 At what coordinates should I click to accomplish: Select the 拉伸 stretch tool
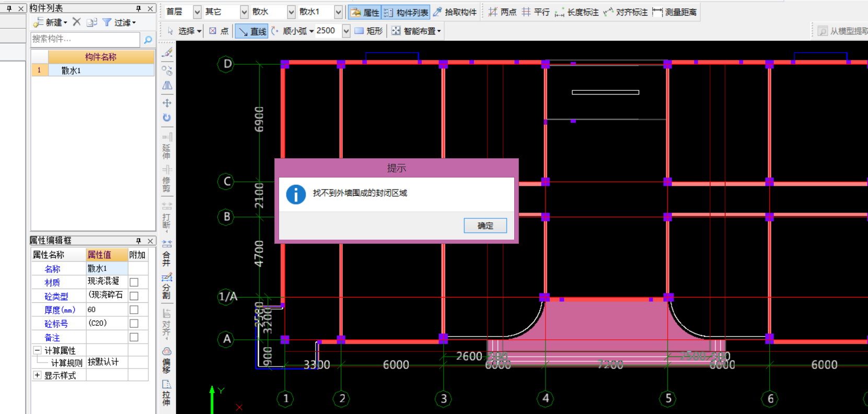click(167, 393)
